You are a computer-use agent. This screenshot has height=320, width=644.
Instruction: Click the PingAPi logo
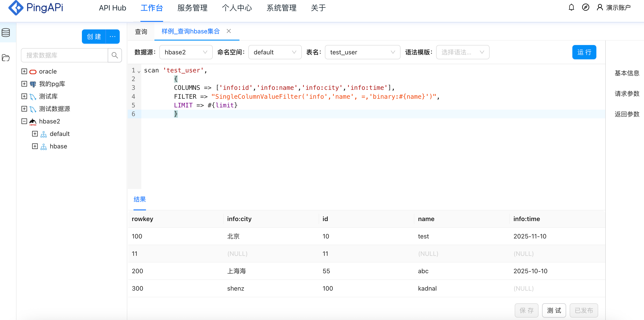tap(36, 8)
